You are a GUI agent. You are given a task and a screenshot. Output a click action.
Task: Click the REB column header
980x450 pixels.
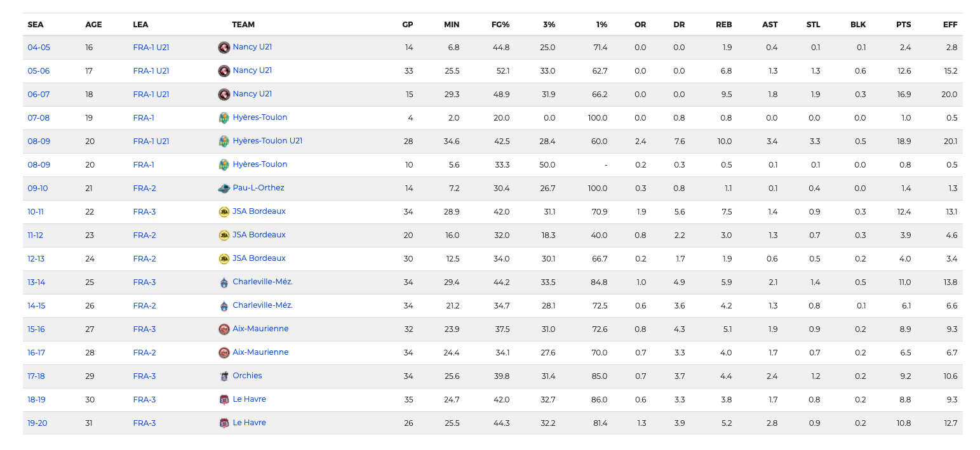click(723, 25)
